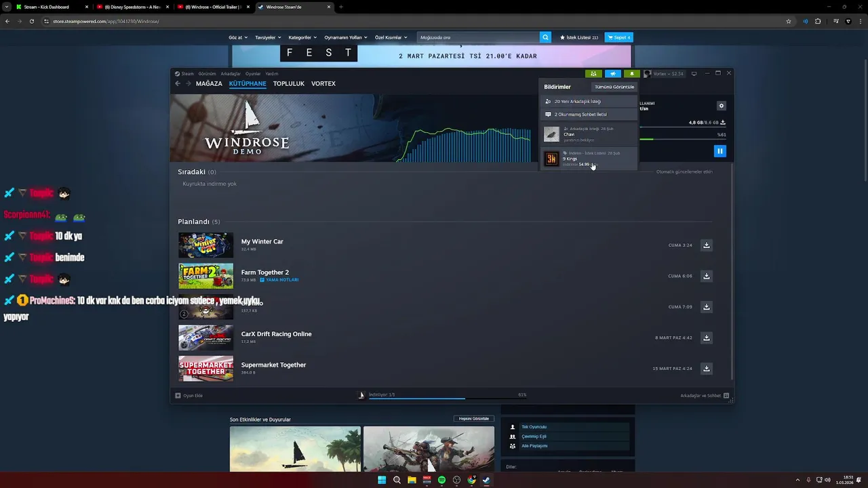Screen dimensions: 868x488
Task: Open 2 Okunmamış Sohbet İletisi notification
Action: tap(590, 115)
